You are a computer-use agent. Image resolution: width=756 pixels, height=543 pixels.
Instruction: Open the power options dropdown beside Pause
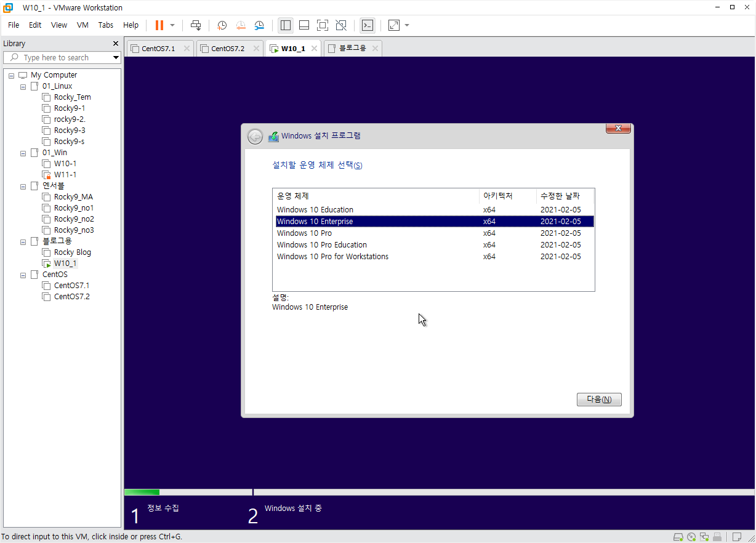click(x=172, y=25)
